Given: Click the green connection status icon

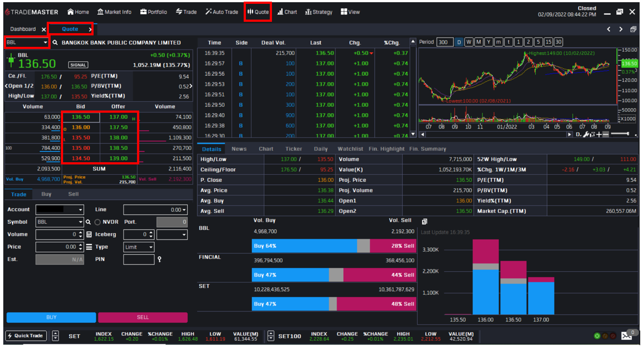Looking at the screenshot, I should click(597, 336).
